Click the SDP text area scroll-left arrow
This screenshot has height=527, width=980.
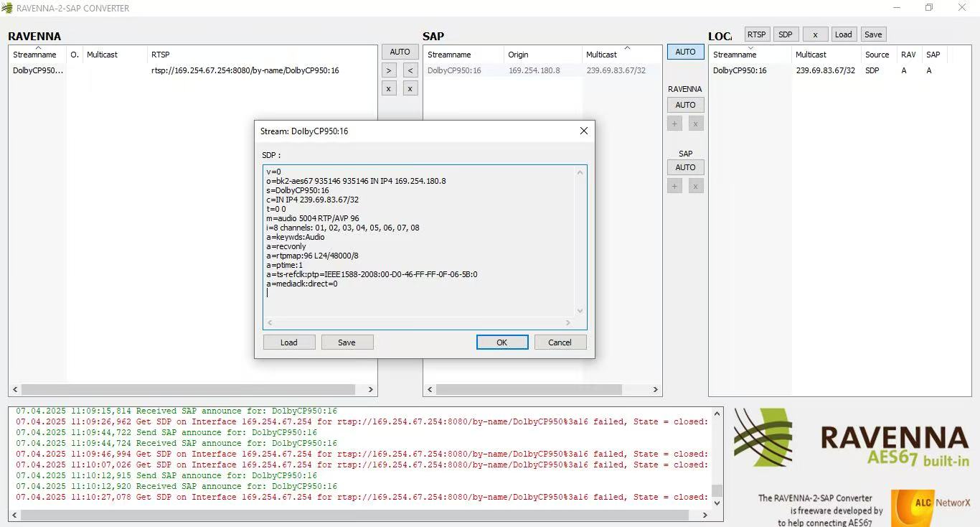pos(270,323)
